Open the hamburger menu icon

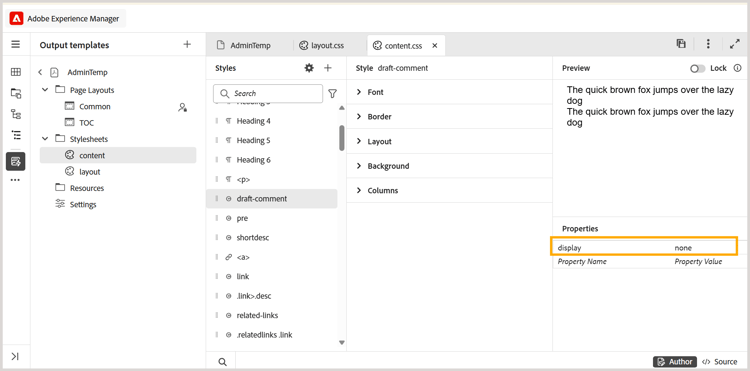[16, 44]
